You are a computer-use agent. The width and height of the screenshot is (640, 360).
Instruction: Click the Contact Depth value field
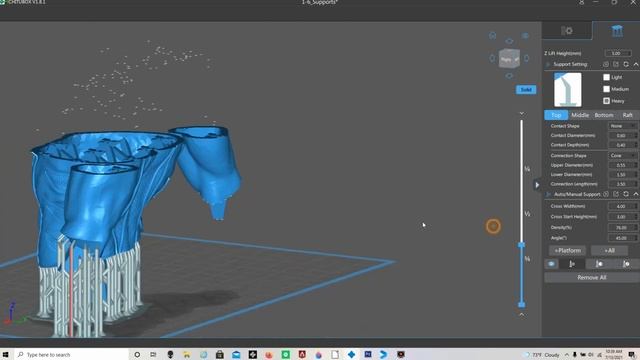pyautogui.click(x=622, y=145)
